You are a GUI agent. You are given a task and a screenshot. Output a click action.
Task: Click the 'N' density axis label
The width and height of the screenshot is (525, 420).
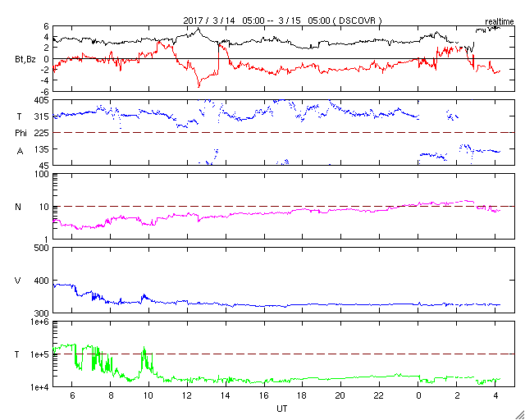click(18, 207)
